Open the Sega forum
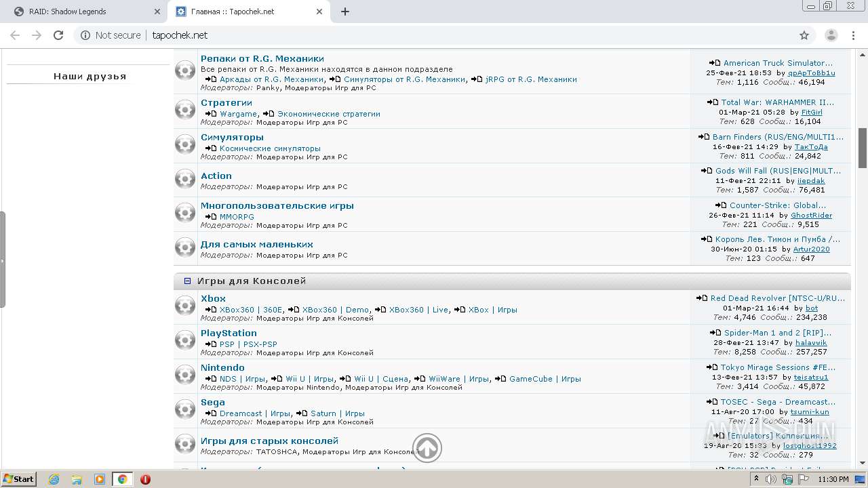The image size is (868, 488). 213,402
